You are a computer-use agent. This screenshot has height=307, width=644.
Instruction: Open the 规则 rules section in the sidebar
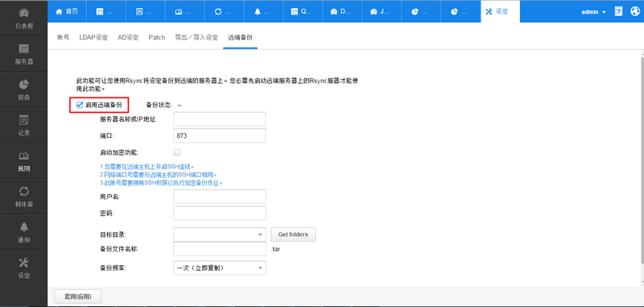click(x=24, y=161)
